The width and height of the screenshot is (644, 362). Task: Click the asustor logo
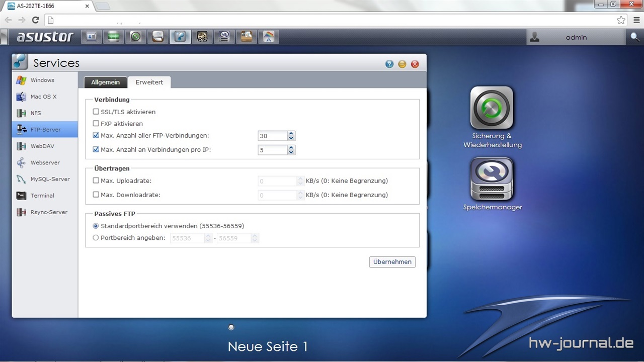pyautogui.click(x=45, y=37)
